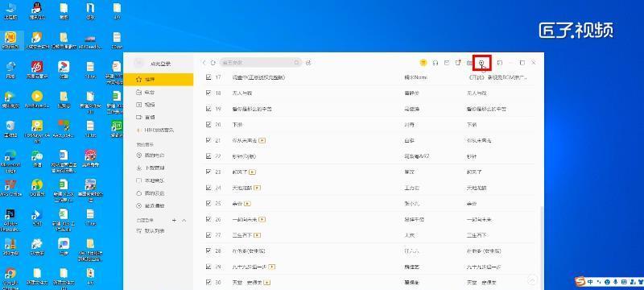Play the MV icon for song 23
This screenshot has width=644, height=290.
[253, 172]
